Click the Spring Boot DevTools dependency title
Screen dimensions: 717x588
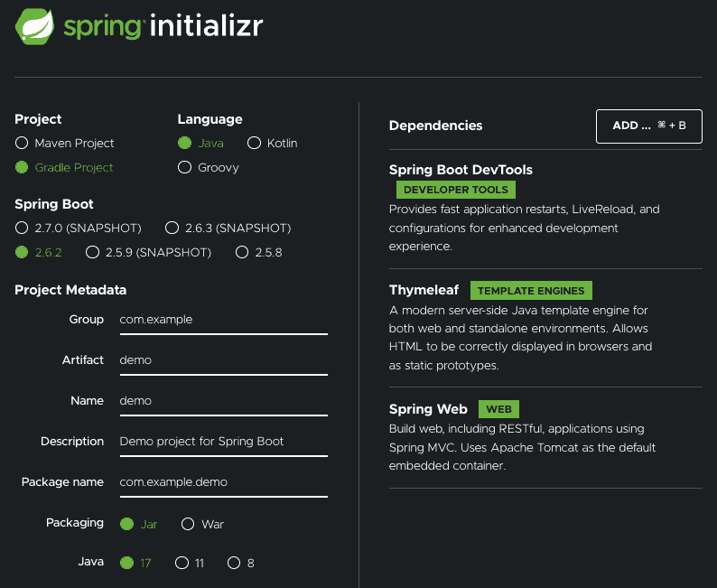(461, 170)
